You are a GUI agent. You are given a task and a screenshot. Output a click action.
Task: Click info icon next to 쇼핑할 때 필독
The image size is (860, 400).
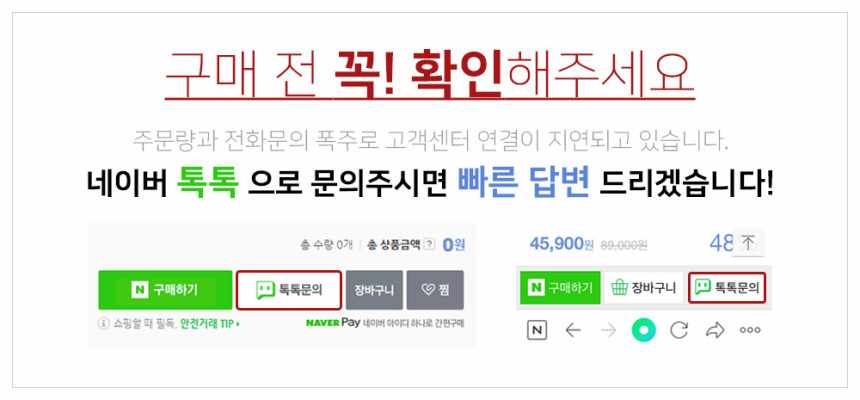103,324
